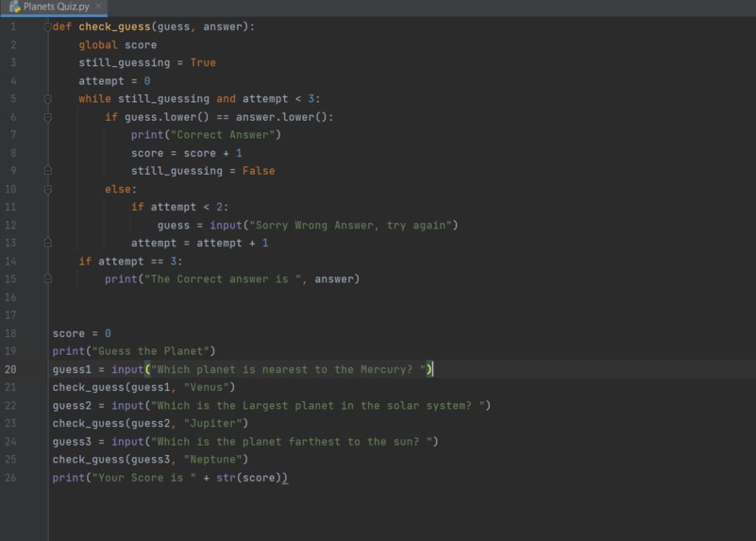
Task: Click the "Your Score is " string
Action: 143,479
